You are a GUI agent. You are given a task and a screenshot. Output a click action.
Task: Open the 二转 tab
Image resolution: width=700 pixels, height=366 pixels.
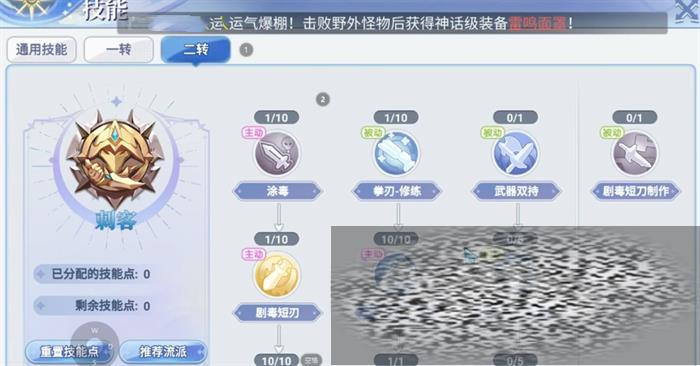[196, 50]
